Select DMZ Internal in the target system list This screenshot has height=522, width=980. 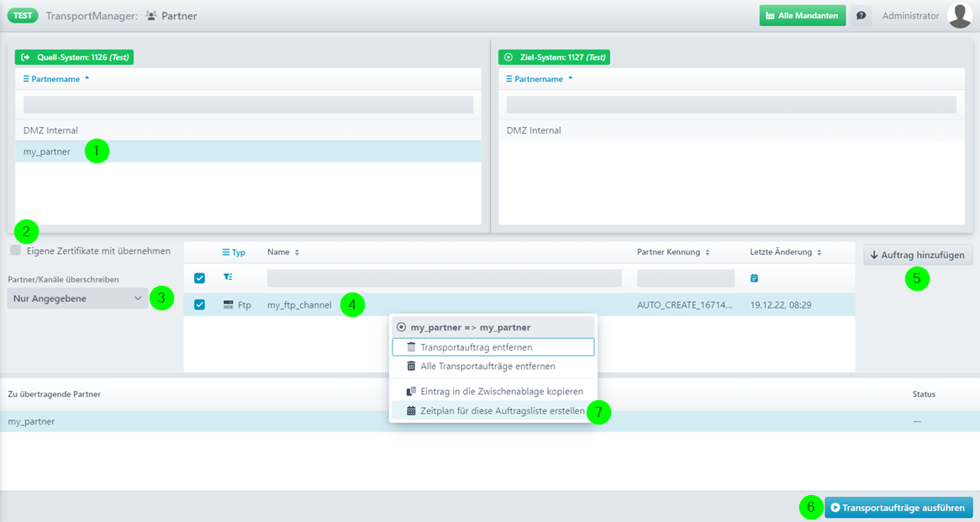pyautogui.click(x=731, y=130)
